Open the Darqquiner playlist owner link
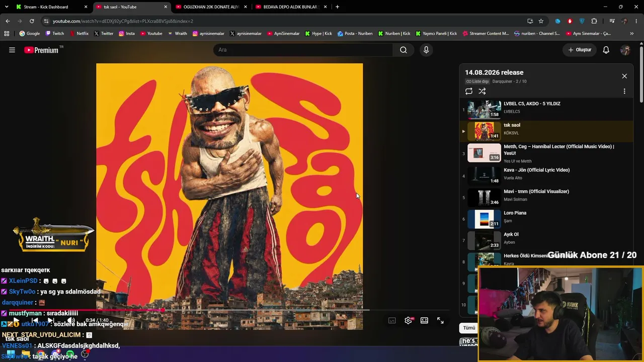The image size is (644, 362). pos(502,81)
